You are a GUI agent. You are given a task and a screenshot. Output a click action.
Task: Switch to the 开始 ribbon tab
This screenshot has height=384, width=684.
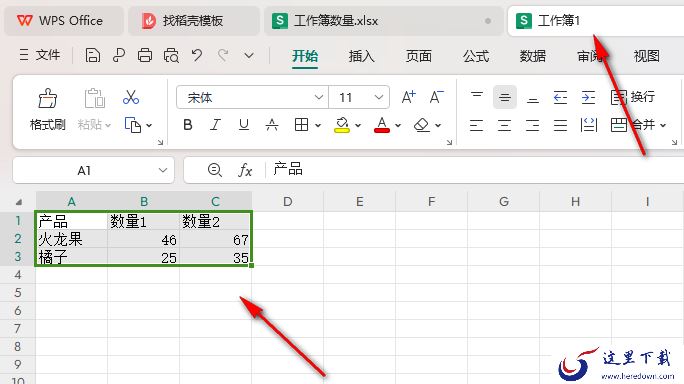305,56
